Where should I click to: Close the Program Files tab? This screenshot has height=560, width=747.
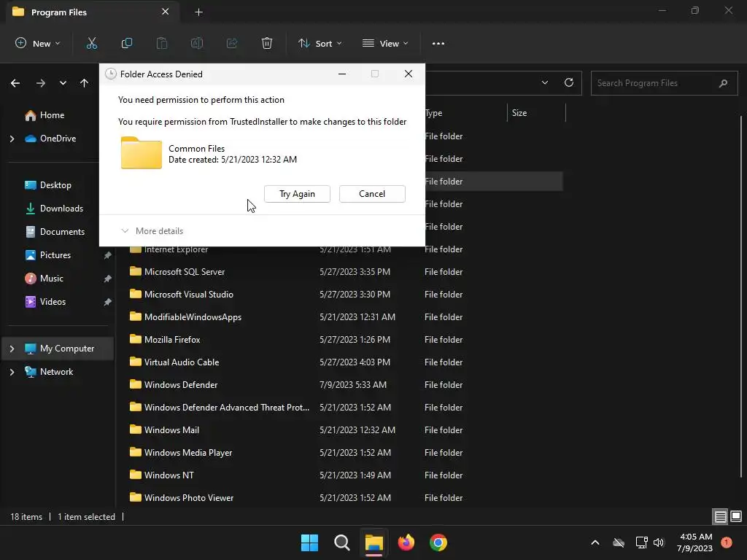point(165,12)
